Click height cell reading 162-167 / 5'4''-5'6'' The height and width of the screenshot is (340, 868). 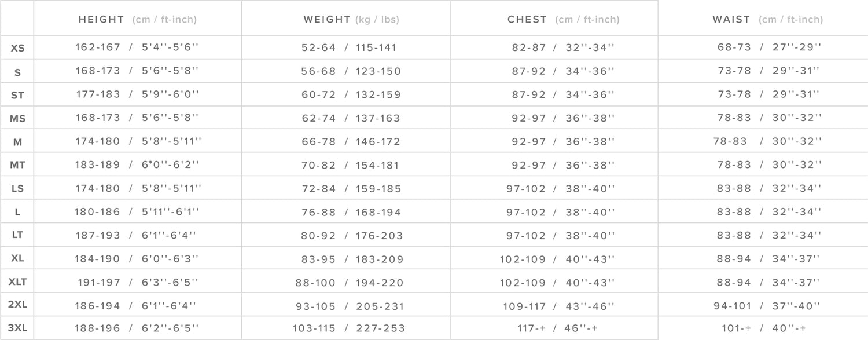pyautogui.click(x=137, y=47)
